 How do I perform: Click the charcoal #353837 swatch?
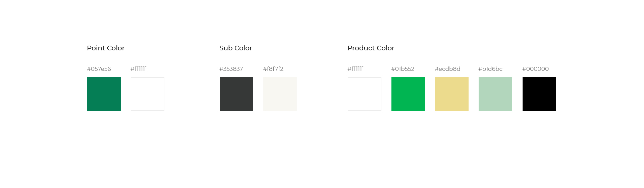(x=236, y=94)
